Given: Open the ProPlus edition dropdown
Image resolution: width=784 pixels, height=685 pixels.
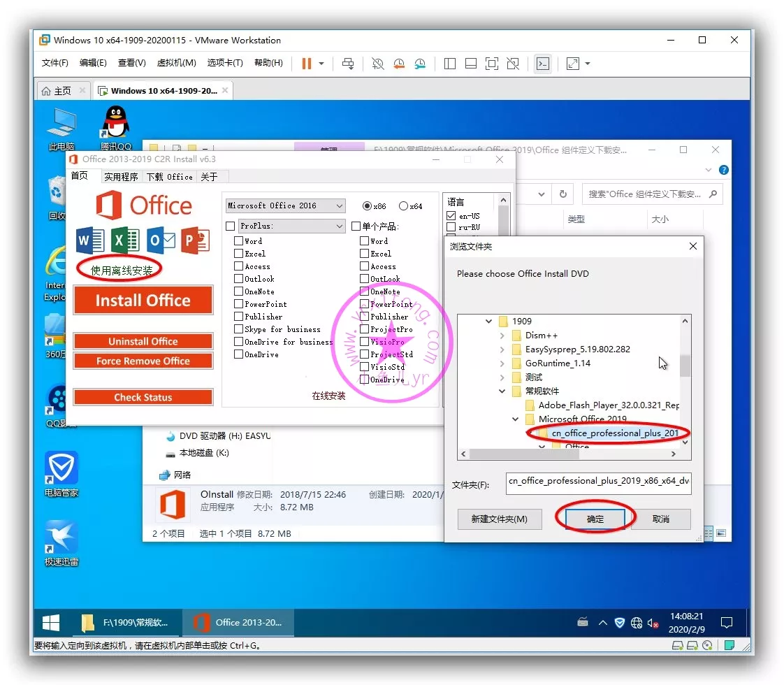Looking at the screenshot, I should pyautogui.click(x=291, y=226).
